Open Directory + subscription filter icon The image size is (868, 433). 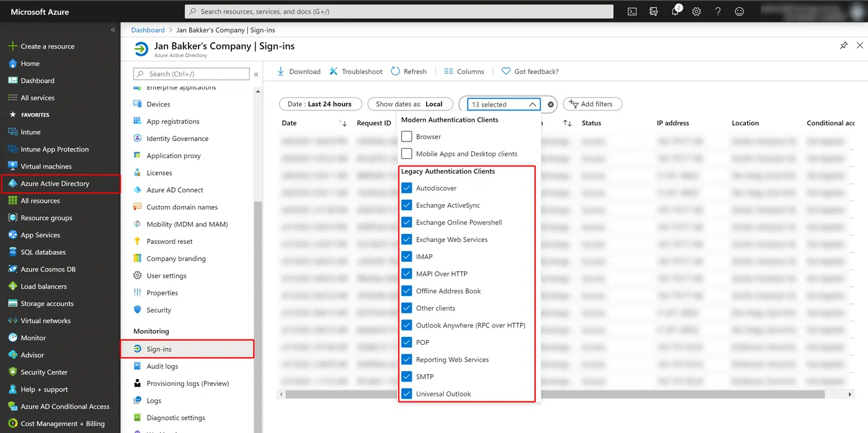pyautogui.click(x=653, y=11)
